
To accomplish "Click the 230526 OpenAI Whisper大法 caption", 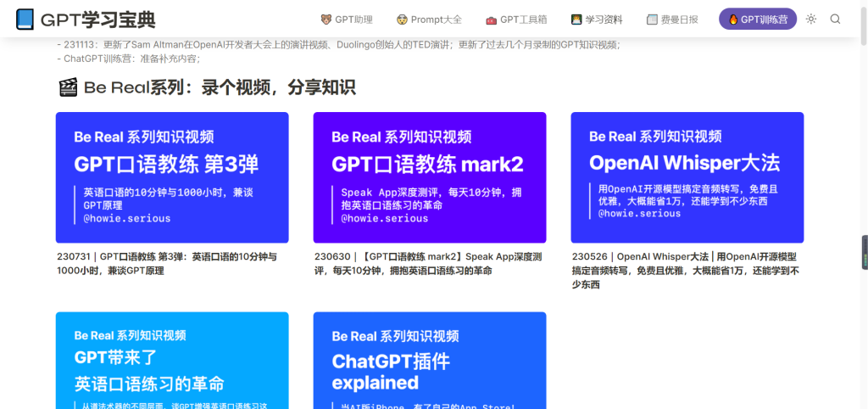I will pyautogui.click(x=686, y=271).
